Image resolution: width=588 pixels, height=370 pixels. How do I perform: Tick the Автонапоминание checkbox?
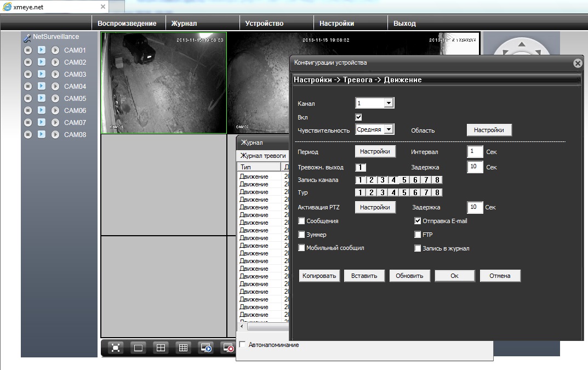click(x=243, y=345)
